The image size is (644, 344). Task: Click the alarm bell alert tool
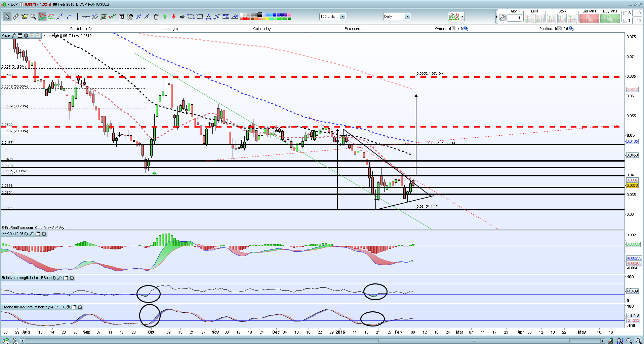coord(25,16)
